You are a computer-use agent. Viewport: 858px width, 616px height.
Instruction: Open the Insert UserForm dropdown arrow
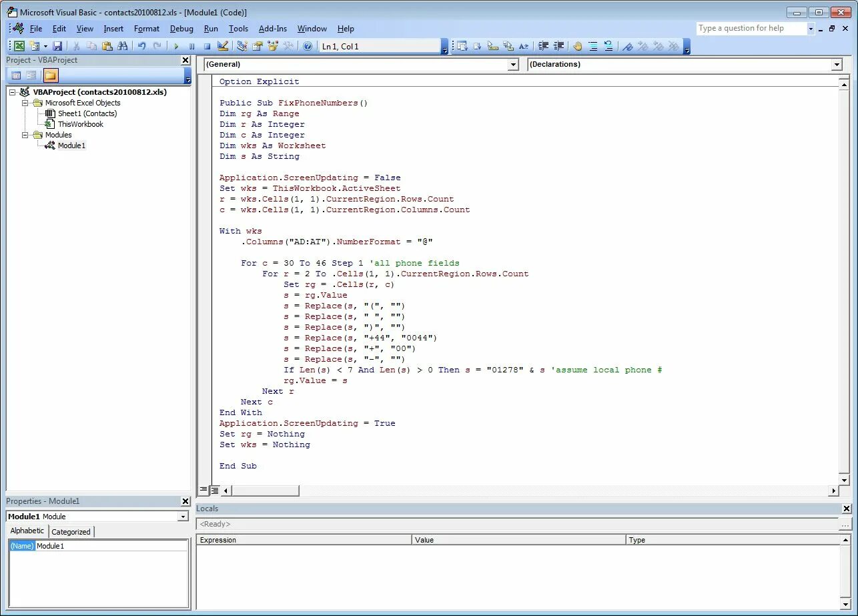coord(45,46)
